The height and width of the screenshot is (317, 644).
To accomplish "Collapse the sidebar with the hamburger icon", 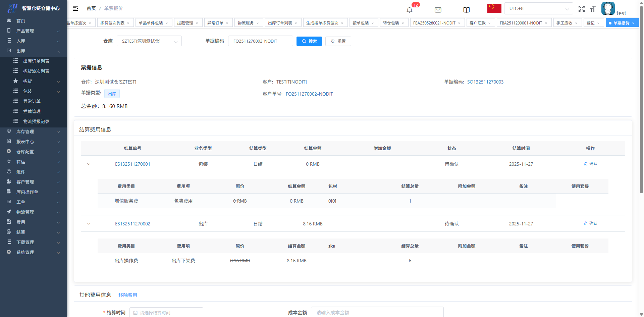I will click(75, 8).
